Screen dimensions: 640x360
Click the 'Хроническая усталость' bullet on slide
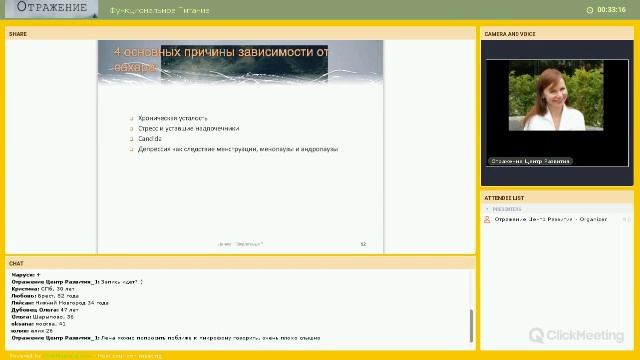[x=173, y=118]
